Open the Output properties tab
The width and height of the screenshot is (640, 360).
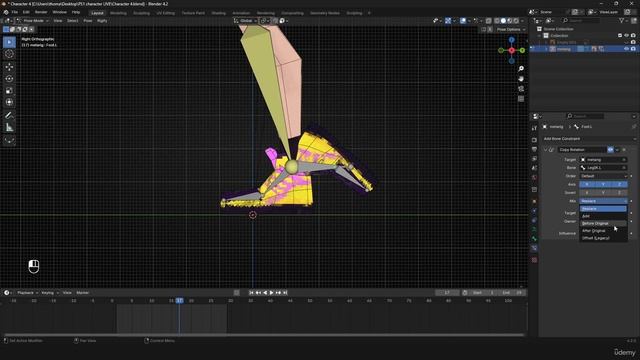534,149
